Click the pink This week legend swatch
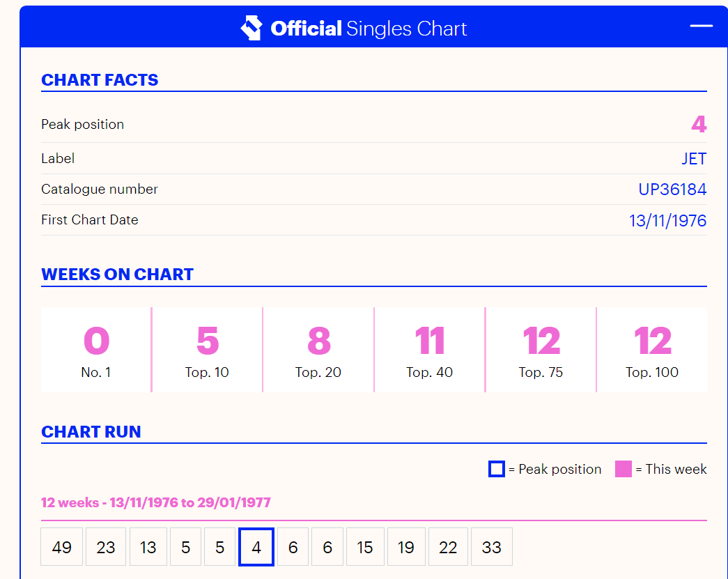The image size is (728, 579). tap(623, 469)
